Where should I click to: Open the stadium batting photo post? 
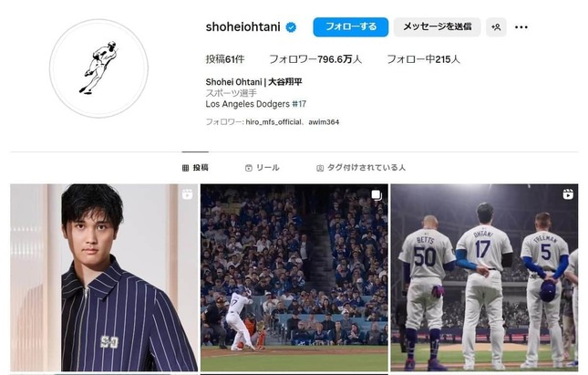(294, 277)
